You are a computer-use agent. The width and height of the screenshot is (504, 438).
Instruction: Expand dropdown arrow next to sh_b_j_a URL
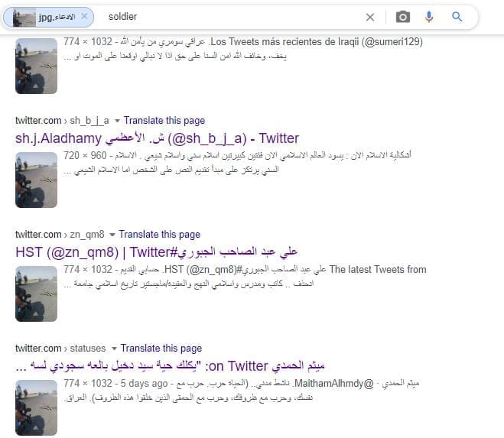pyautogui.click(x=117, y=121)
